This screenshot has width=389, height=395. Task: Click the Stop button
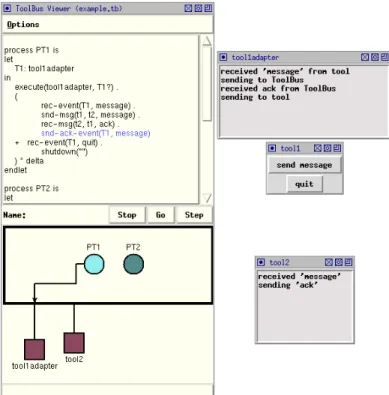click(127, 215)
